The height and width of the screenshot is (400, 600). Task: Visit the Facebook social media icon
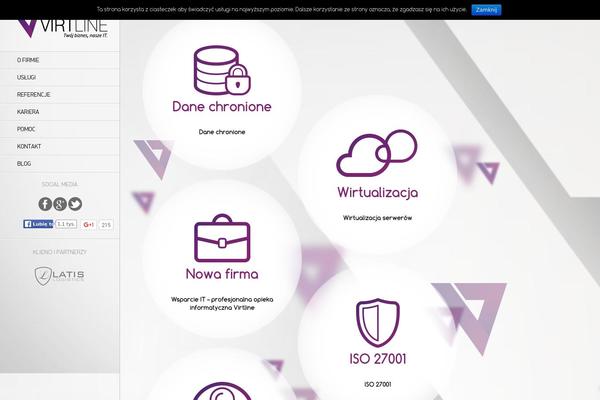[x=45, y=204]
